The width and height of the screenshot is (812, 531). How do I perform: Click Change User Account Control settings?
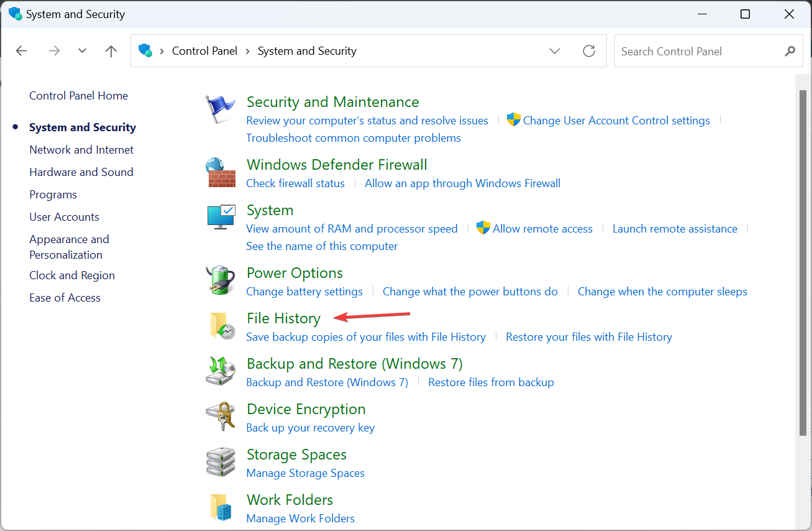tap(616, 121)
